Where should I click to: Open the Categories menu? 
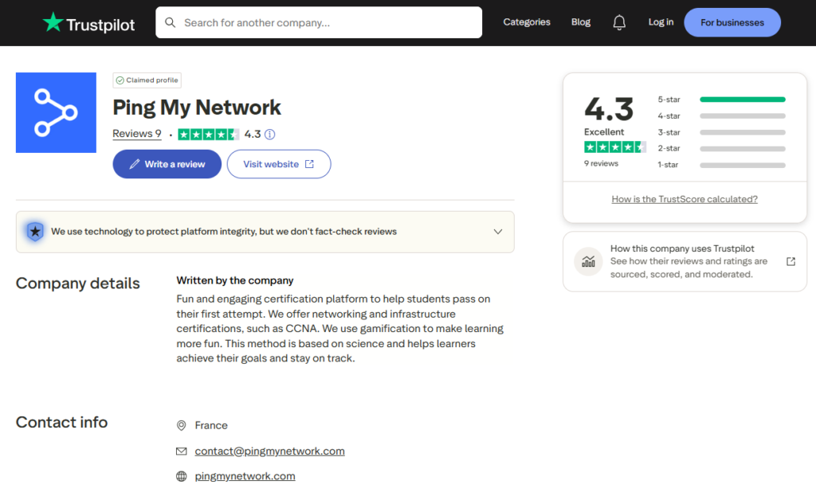click(526, 22)
